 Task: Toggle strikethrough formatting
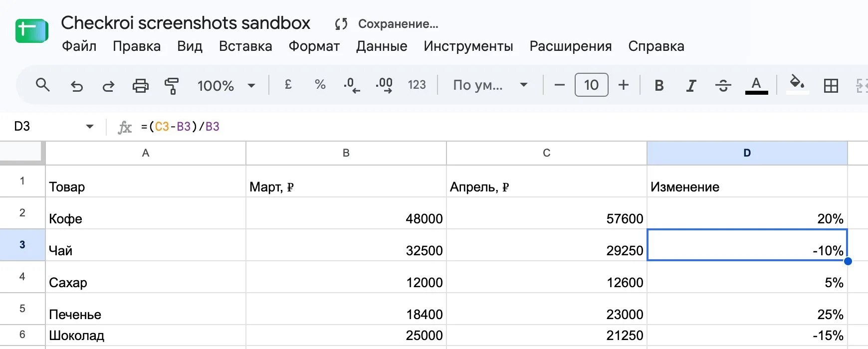723,86
